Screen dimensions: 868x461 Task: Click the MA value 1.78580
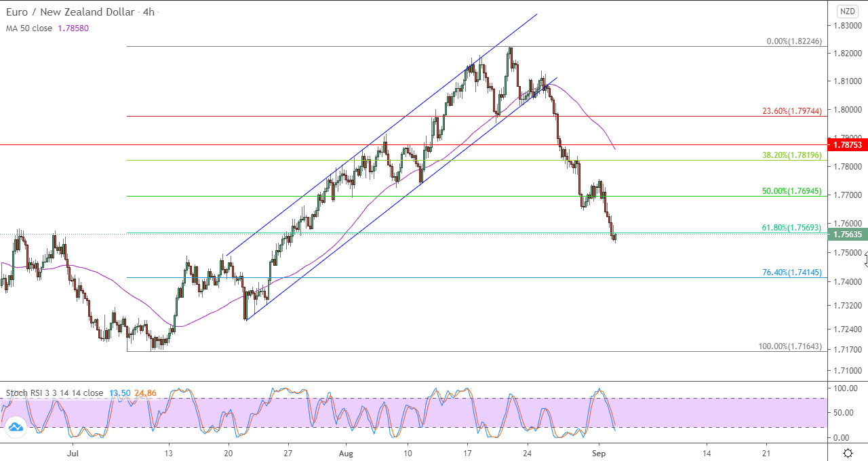72,28
